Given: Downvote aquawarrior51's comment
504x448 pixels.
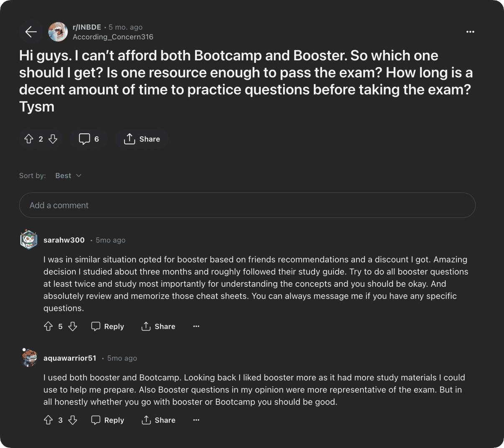Looking at the screenshot, I should (x=73, y=420).
